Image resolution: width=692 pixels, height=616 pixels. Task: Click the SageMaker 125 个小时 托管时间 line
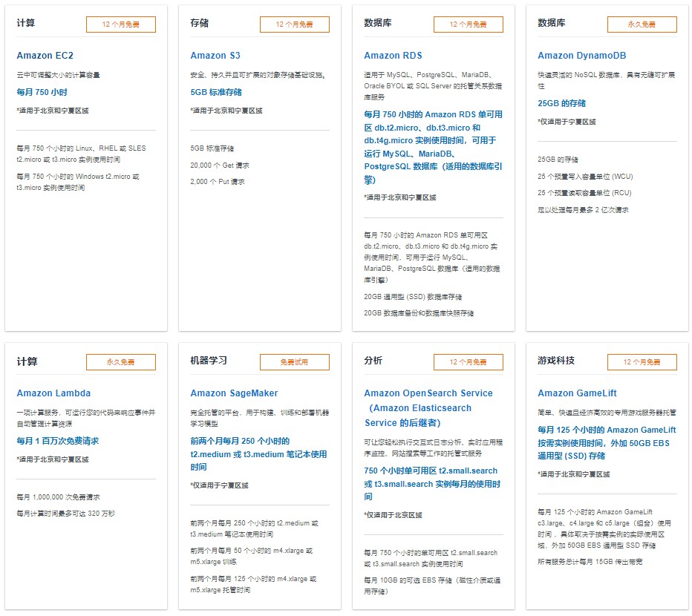click(x=253, y=584)
